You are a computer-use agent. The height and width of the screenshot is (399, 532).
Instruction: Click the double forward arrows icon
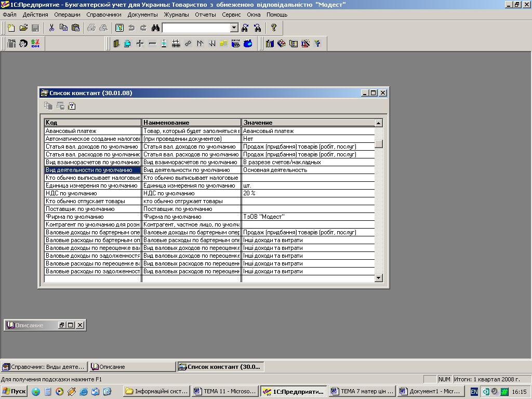pos(200,44)
